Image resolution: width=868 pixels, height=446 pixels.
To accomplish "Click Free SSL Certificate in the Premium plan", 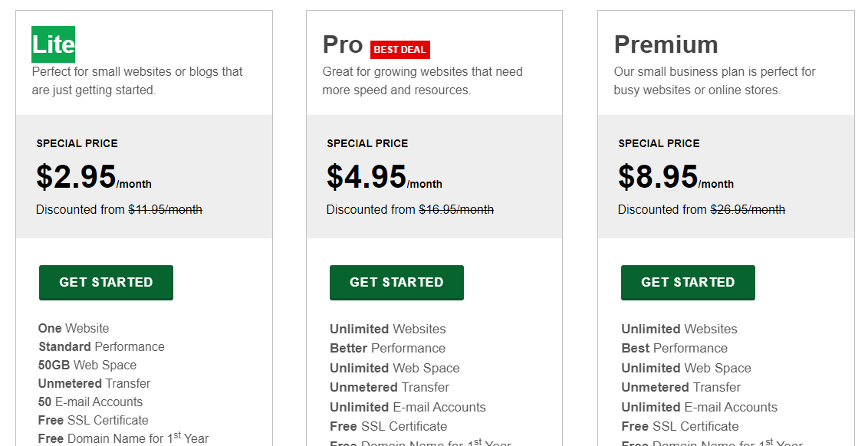I will (x=680, y=427).
